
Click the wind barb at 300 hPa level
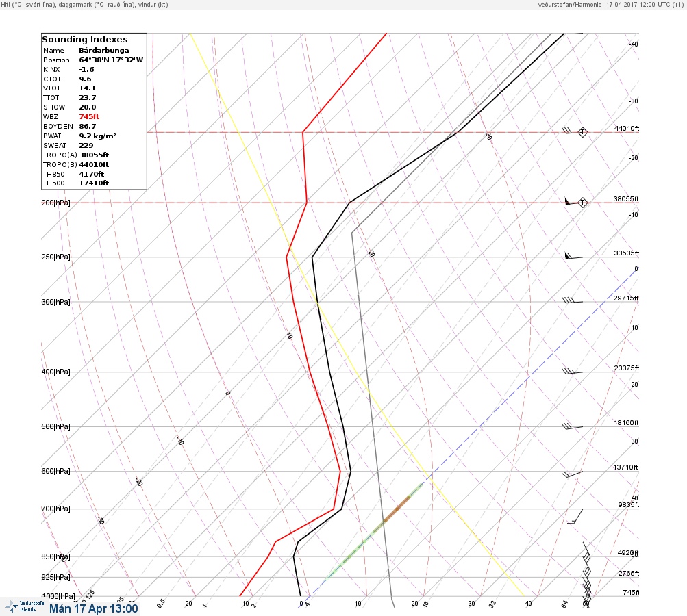pos(572,300)
